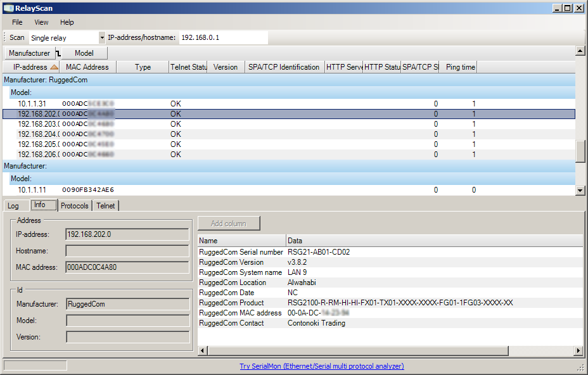Click the MAC address field 000ADC0C4A80
Viewport: 588px width, 375px height.
127,267
